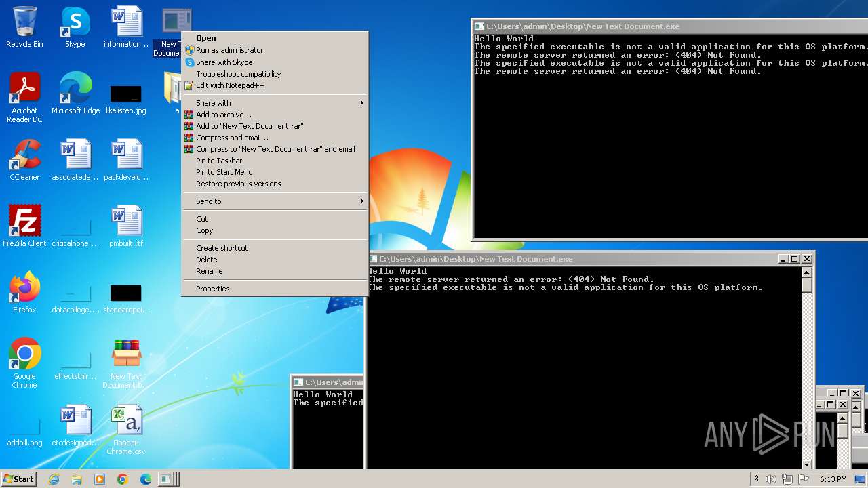Click title bar of top-right console window

click(670, 26)
